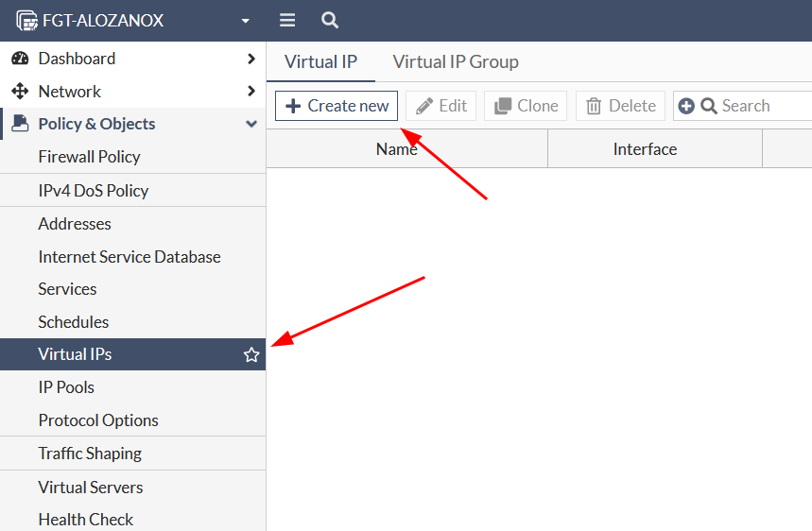Click the Create new button
Viewport: 812px width, 531px height.
(337, 106)
